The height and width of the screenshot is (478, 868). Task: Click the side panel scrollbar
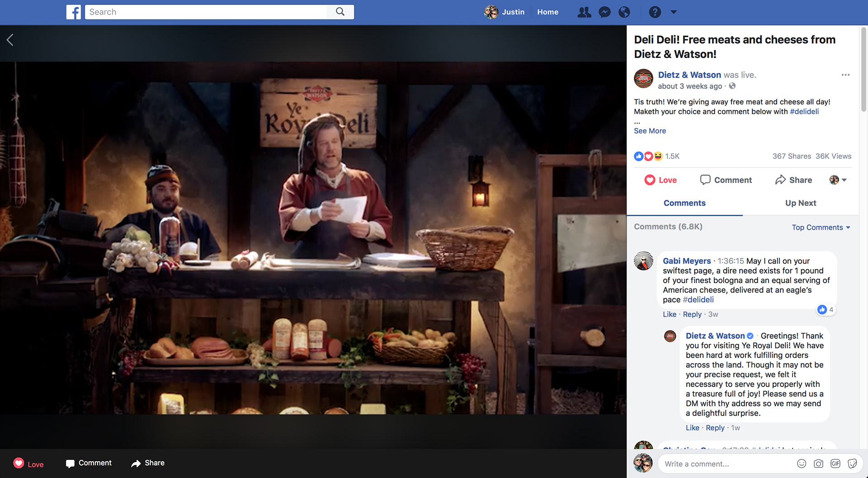tap(863, 70)
